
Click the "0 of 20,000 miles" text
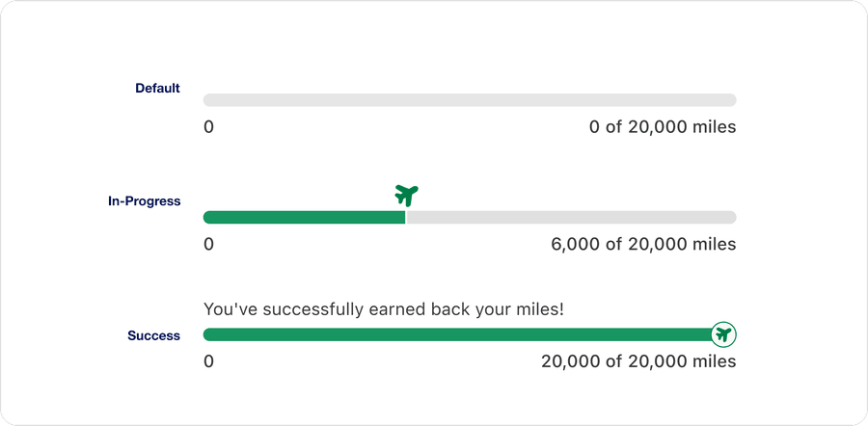tap(663, 127)
